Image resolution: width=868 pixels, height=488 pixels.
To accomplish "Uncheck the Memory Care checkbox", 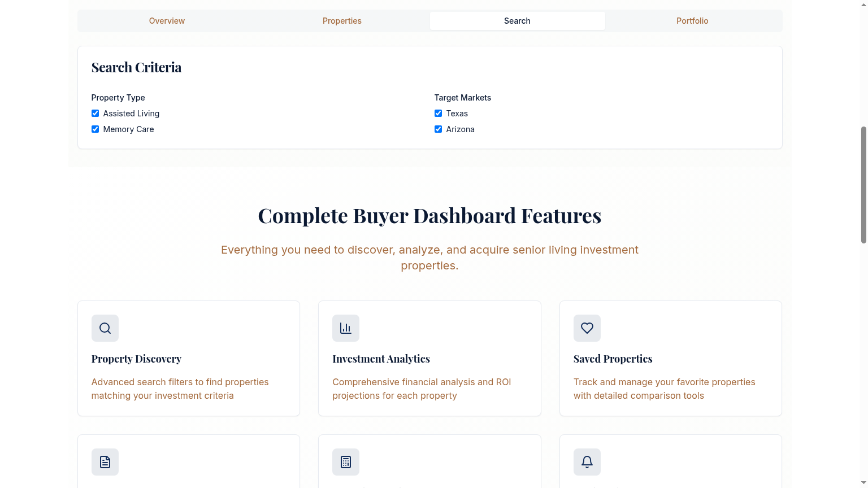I will coord(95,129).
